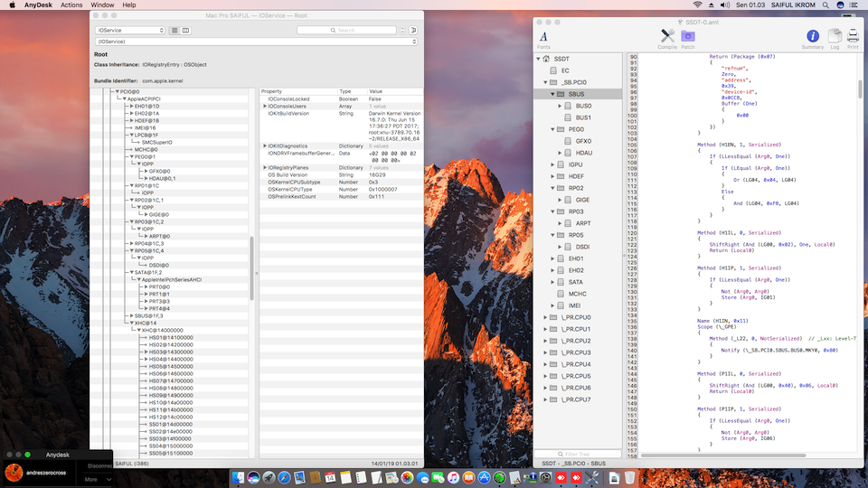Open the AnyDesk application menu
The image size is (868, 488).
click(x=38, y=5)
